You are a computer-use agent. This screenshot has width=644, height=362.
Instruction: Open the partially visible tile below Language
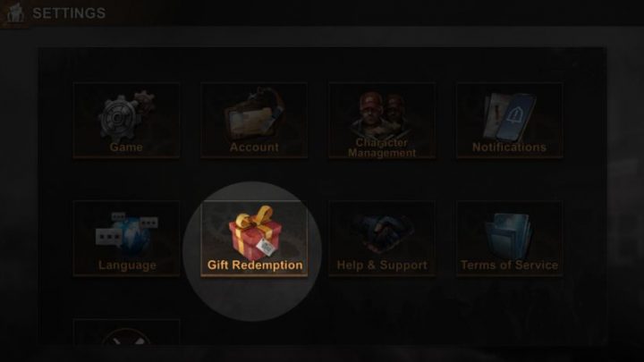click(126, 332)
